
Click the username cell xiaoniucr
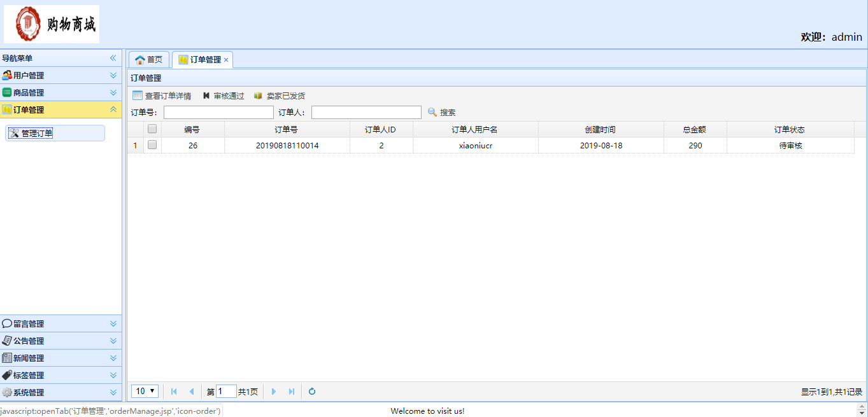475,145
